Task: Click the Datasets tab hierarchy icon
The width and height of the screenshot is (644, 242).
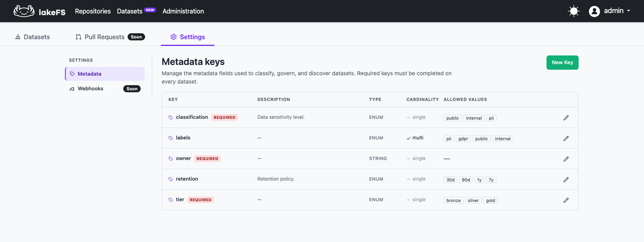Action: (18, 37)
